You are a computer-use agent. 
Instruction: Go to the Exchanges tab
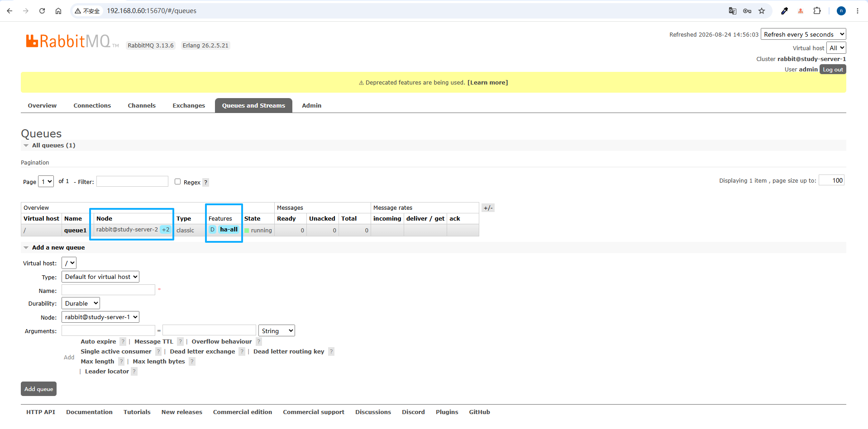189,106
